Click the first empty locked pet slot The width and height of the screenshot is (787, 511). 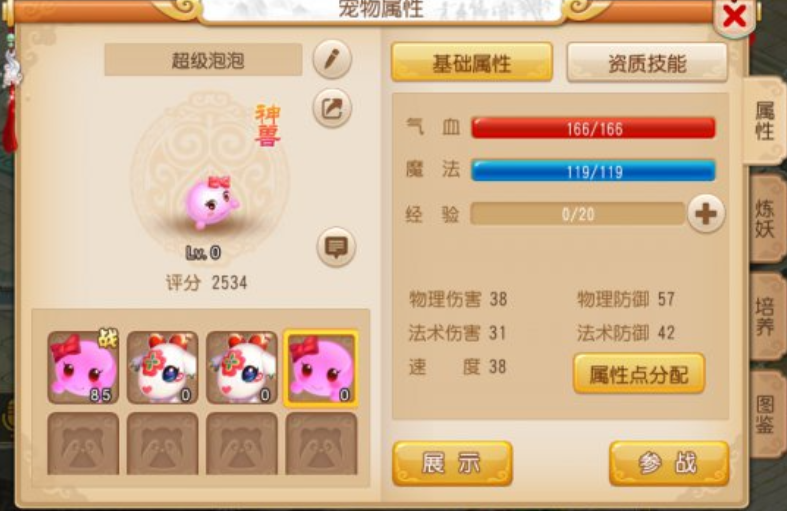[x=83, y=443]
